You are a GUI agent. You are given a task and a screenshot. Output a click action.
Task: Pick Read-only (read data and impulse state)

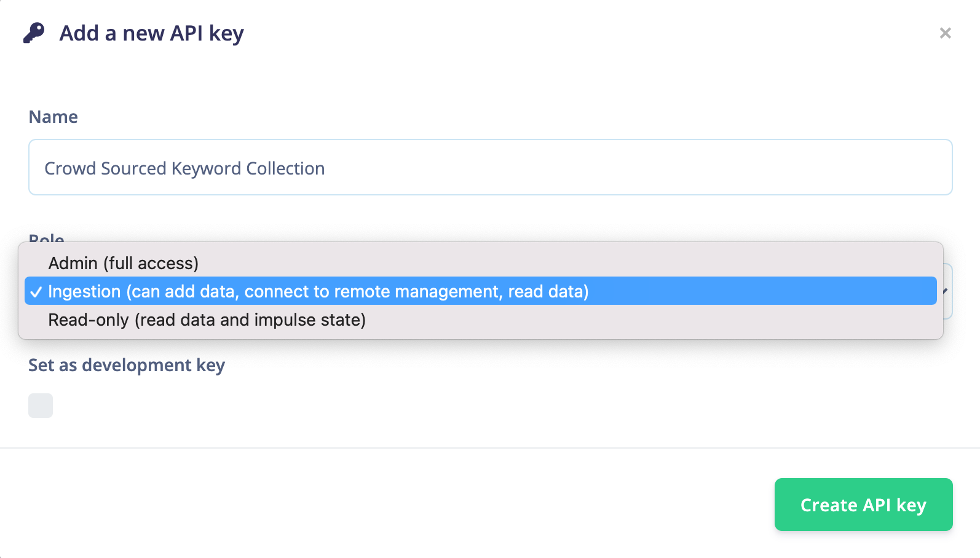(207, 320)
